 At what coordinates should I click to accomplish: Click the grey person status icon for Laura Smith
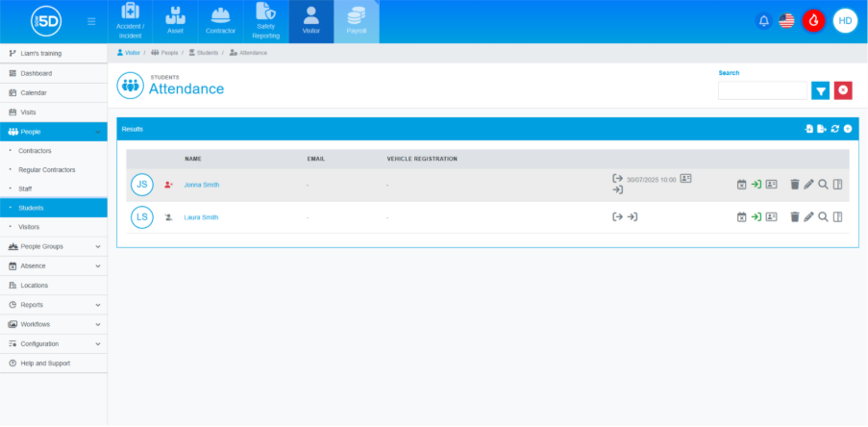tap(169, 217)
